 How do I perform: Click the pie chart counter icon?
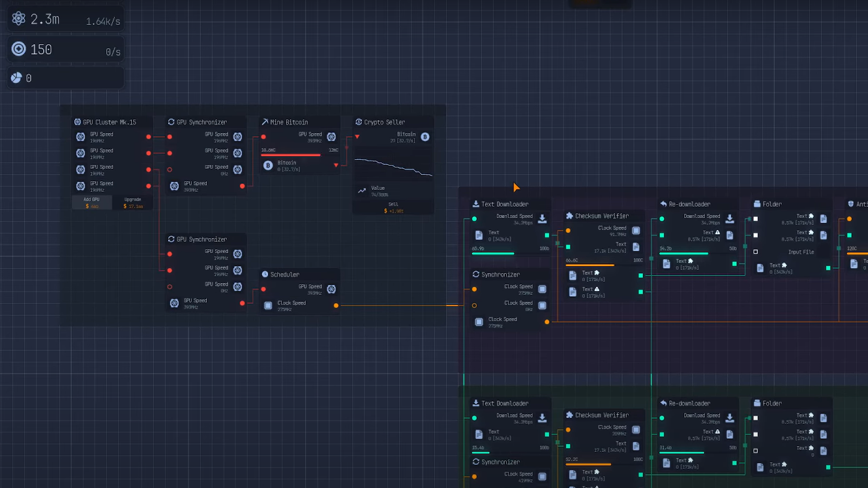(16, 78)
